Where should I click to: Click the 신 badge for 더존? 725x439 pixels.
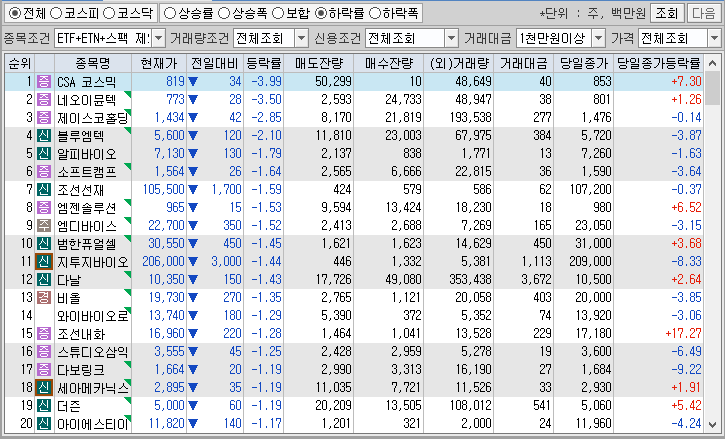(x=44, y=406)
